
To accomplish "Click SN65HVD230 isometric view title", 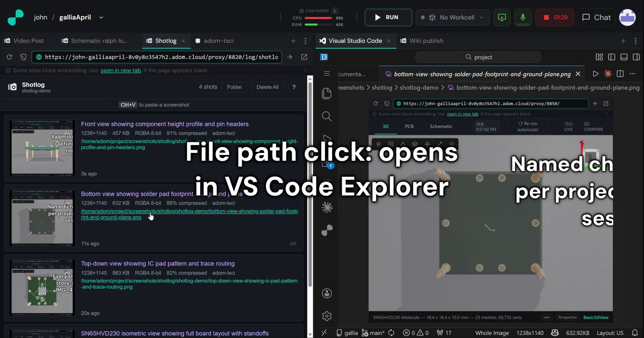I will point(175,333).
